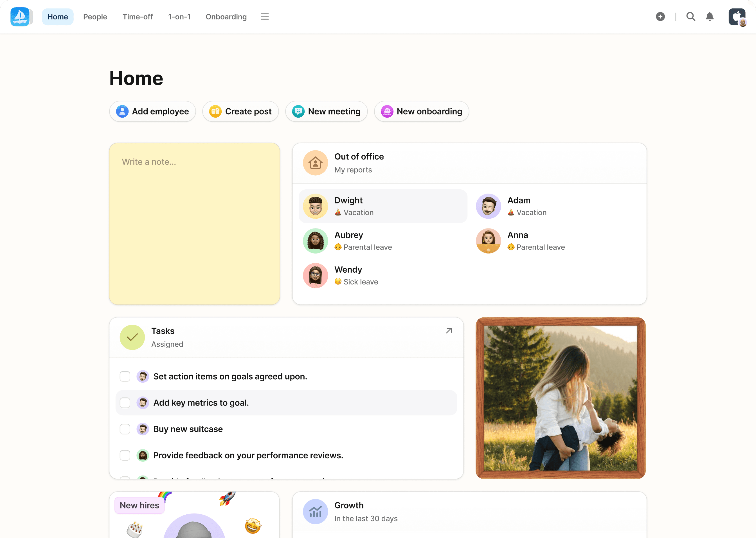Check off 'Set action items on goals' task
Viewport: 756px width, 538px height.
click(x=125, y=376)
